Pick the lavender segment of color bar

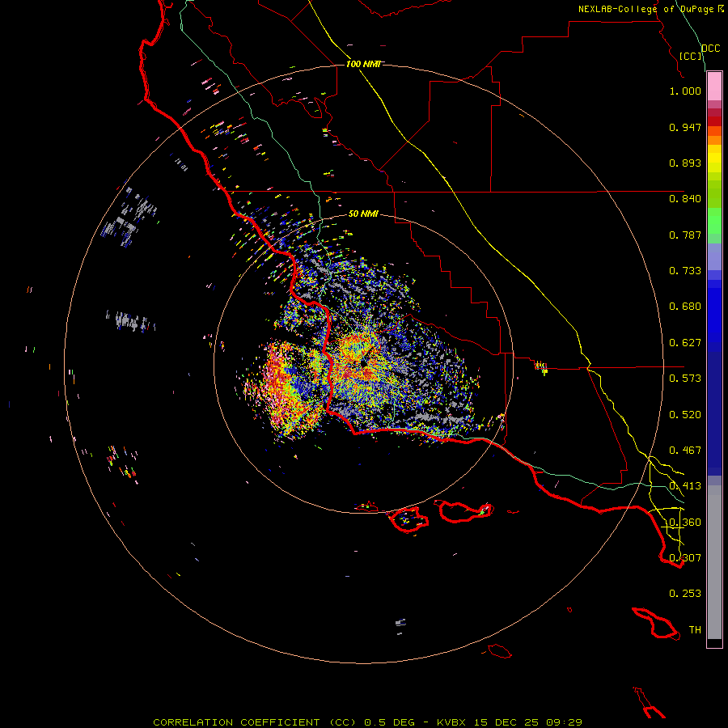[714, 256]
